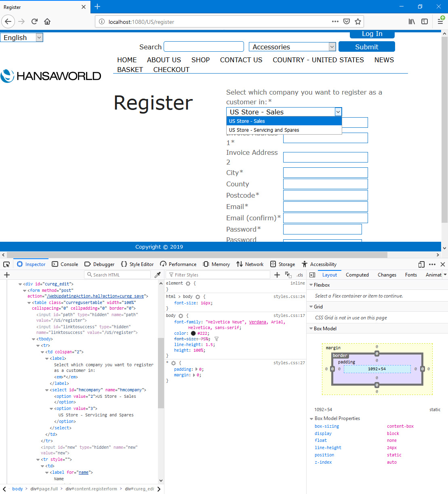Reload the page with the refresh icon
The width and height of the screenshot is (448, 494).
point(35,21)
